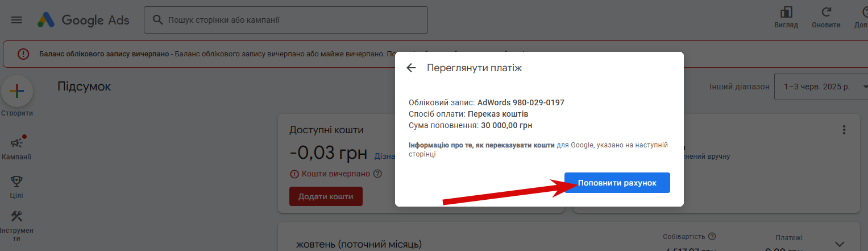
Task: Click the Доступні кошти card title
Action: point(326,130)
